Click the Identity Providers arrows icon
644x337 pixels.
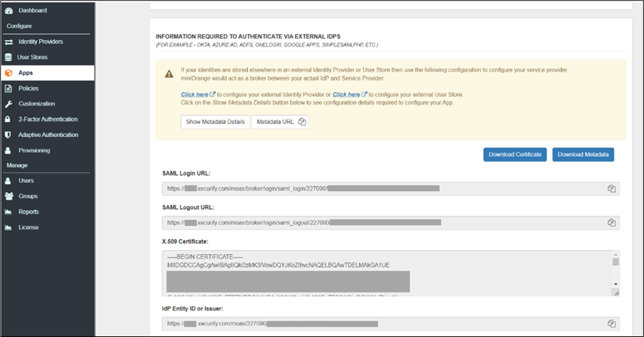click(x=8, y=42)
